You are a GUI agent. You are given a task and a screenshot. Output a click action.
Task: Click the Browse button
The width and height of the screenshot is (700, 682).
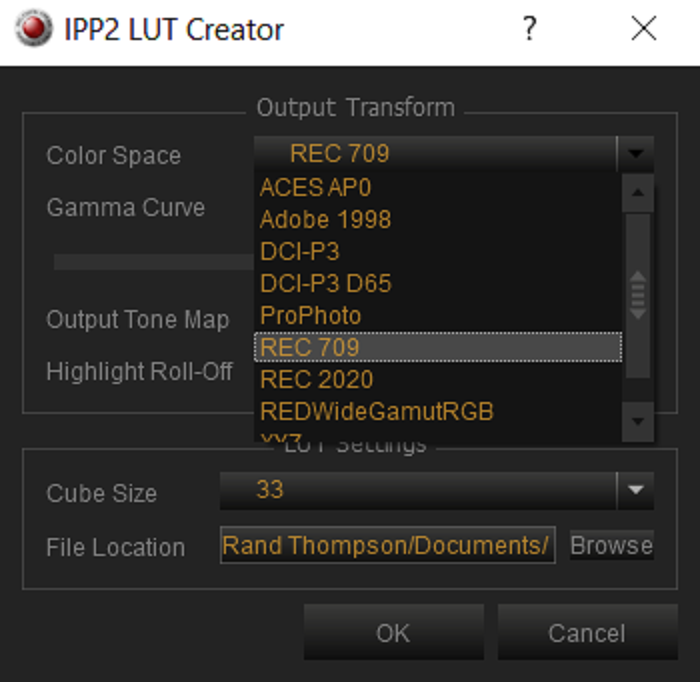[612, 545]
